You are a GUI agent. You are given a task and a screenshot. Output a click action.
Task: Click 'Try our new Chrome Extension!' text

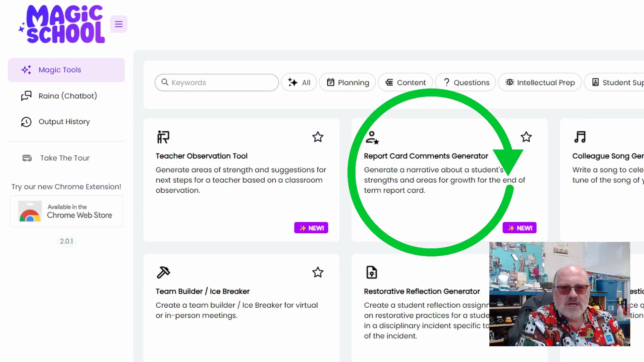(x=66, y=187)
